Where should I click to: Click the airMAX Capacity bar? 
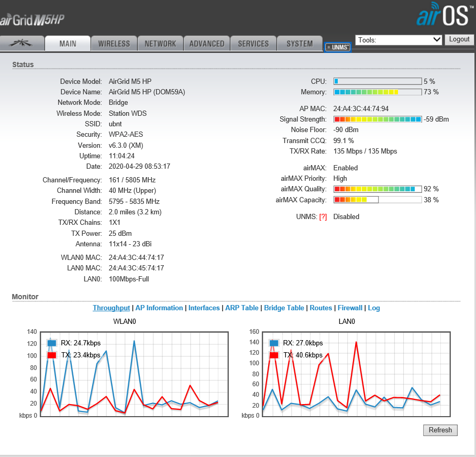[x=378, y=200]
